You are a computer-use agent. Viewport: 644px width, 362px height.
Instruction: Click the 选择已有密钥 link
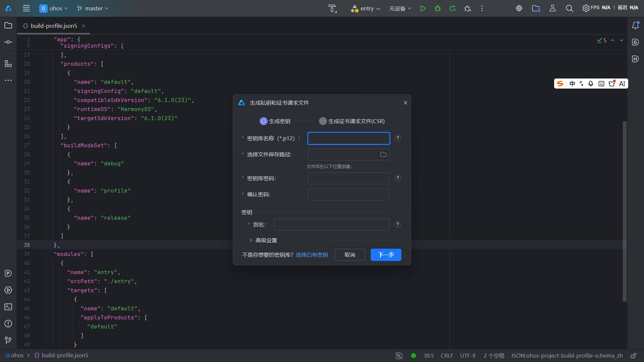pos(312,255)
